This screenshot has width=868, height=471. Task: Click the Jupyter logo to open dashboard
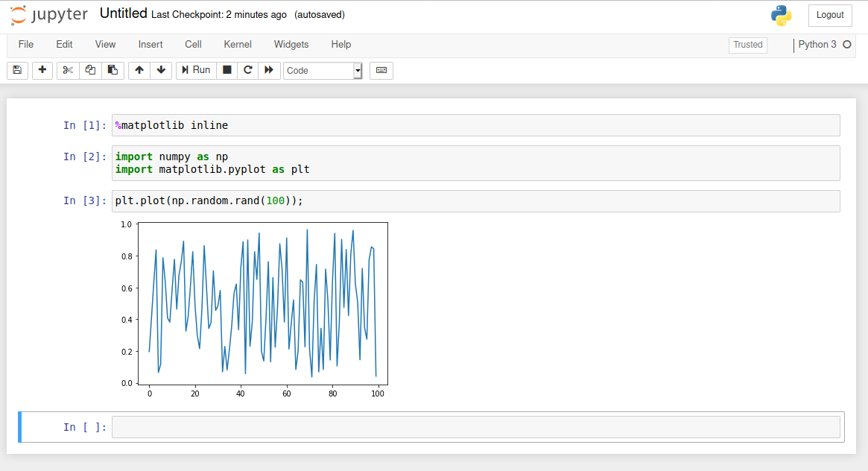(48, 15)
